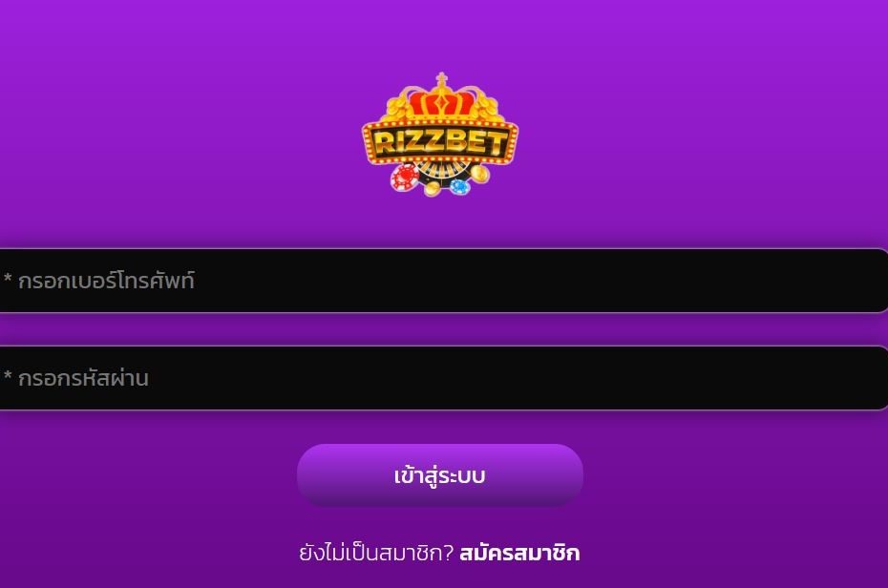Image resolution: width=888 pixels, height=588 pixels.
Task: Open the สมัครสมาชิก register link
Action: point(519,553)
